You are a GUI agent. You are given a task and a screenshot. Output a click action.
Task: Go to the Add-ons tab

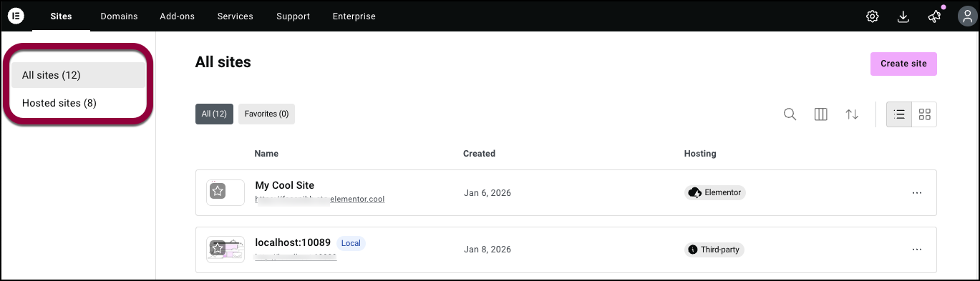pyautogui.click(x=178, y=16)
